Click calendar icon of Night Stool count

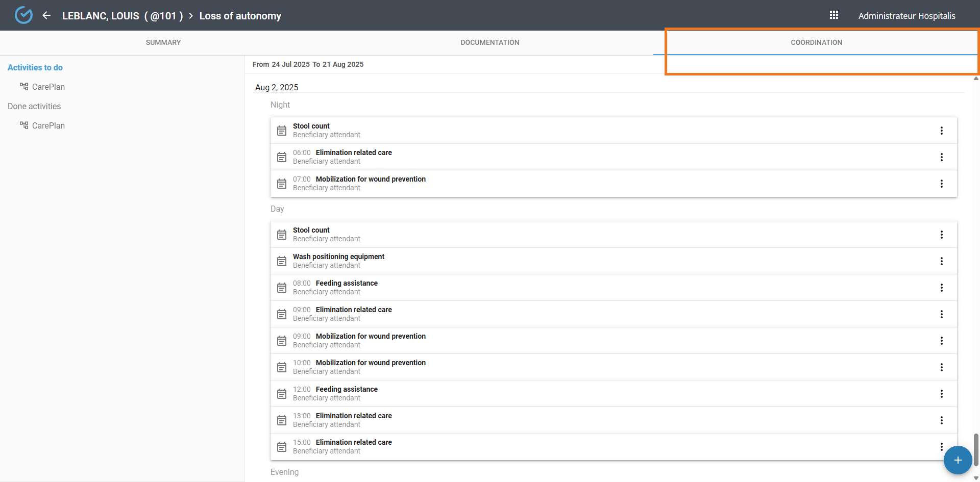click(282, 131)
